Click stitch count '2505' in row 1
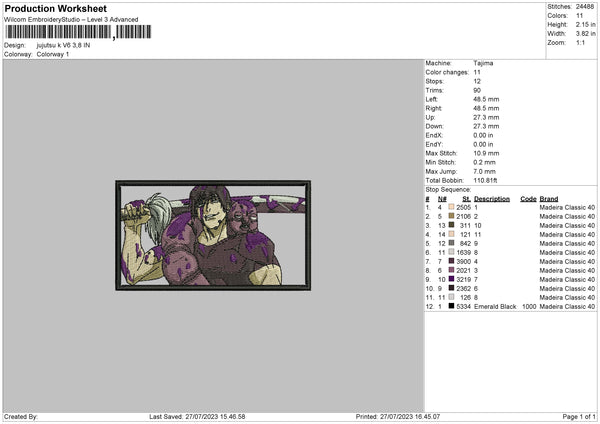600x424 pixels. 463,207
